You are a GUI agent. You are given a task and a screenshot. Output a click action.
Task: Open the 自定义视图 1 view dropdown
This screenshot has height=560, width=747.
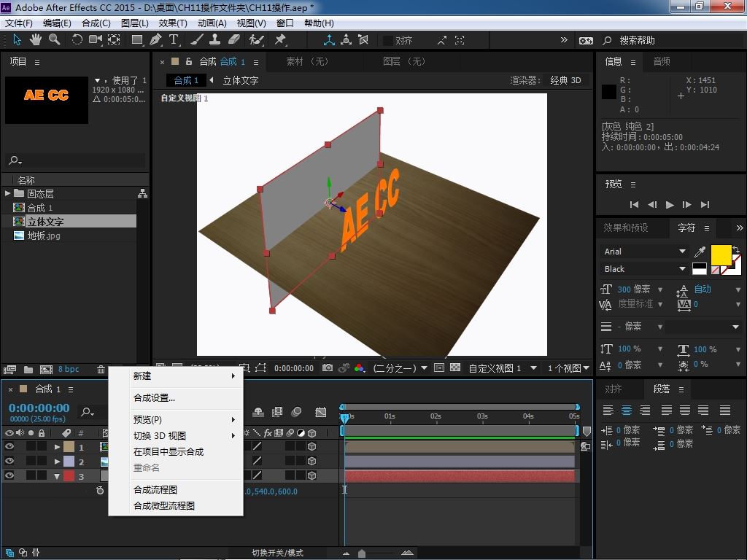coord(533,368)
